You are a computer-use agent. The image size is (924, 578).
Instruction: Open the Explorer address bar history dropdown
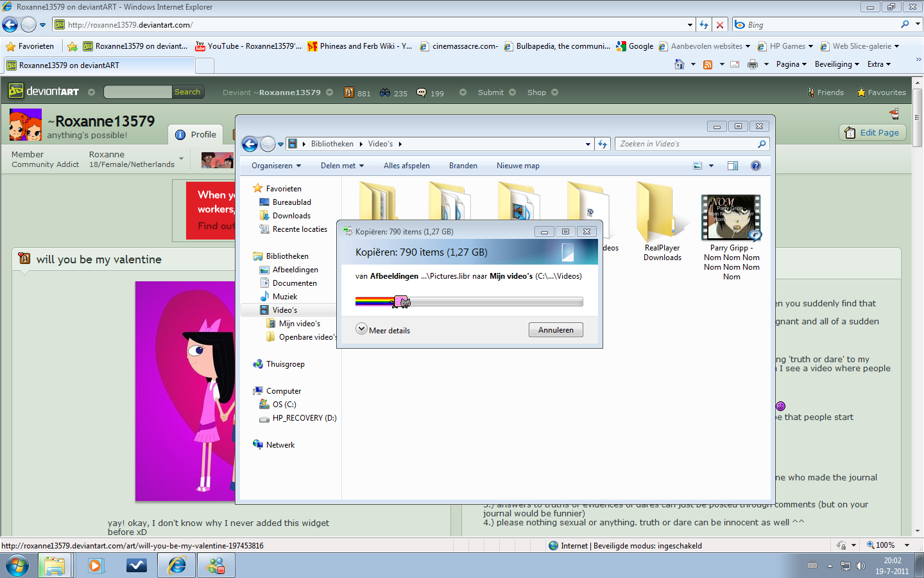pos(588,144)
